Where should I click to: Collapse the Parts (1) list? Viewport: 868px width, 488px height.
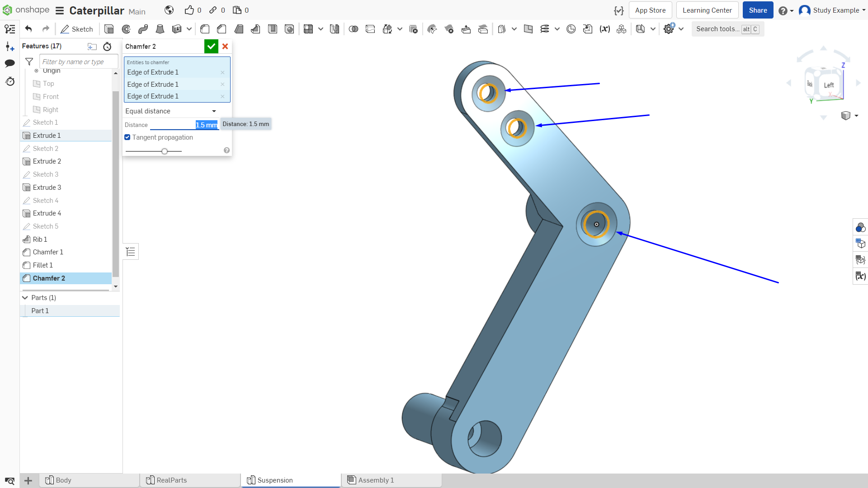(x=25, y=298)
